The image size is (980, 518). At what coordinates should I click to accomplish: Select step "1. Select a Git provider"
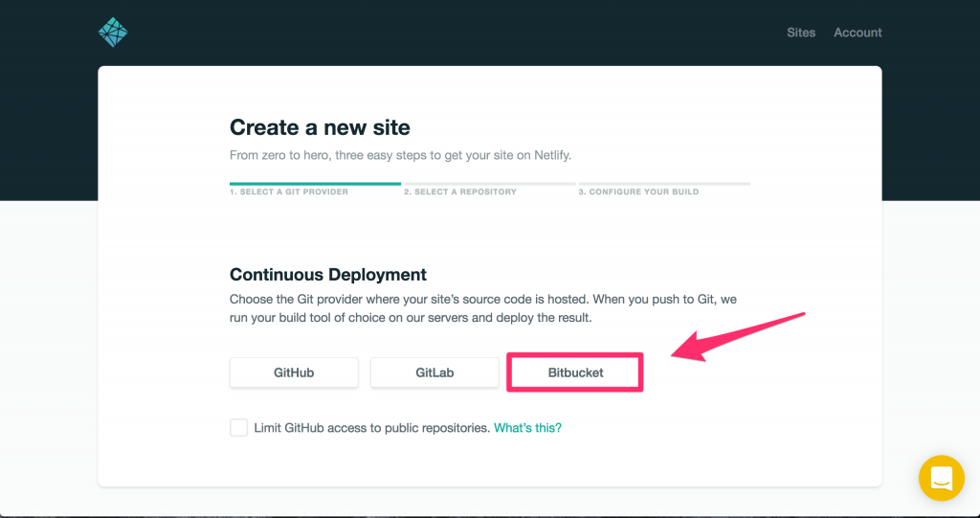(x=315, y=189)
